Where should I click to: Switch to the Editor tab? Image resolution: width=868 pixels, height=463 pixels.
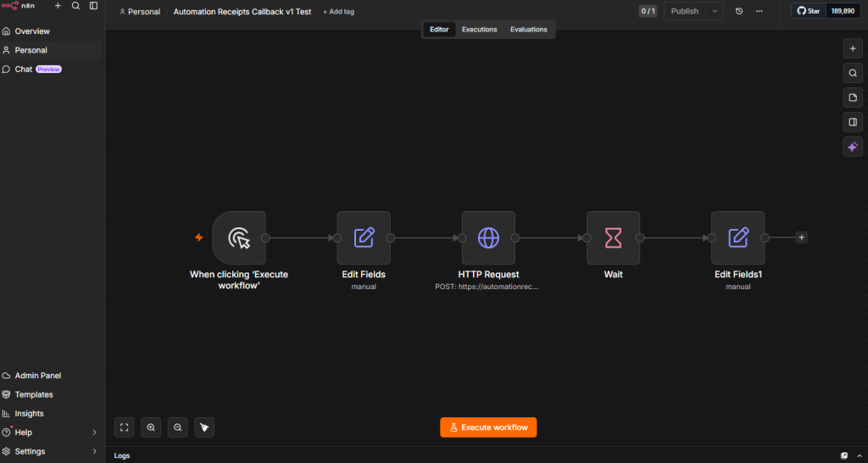point(440,30)
